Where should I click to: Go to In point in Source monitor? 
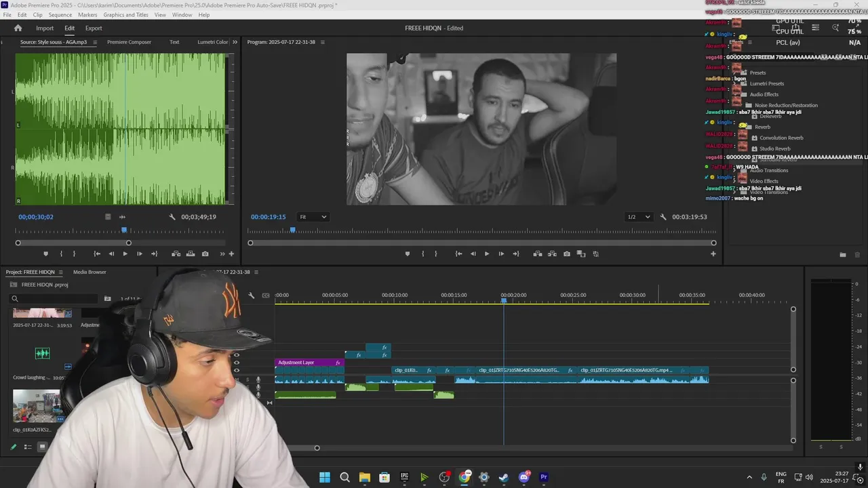(x=97, y=253)
